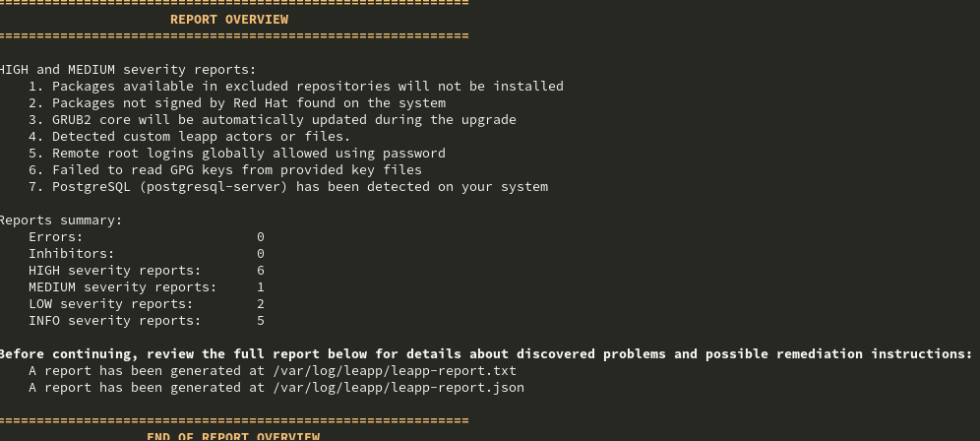Click the INFO severity reports count 5
980x441 pixels.
261,321
